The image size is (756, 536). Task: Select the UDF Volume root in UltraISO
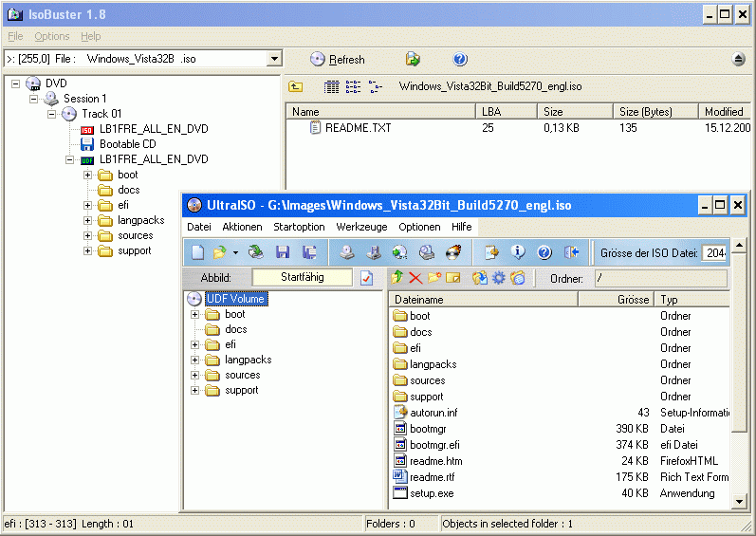[235, 299]
